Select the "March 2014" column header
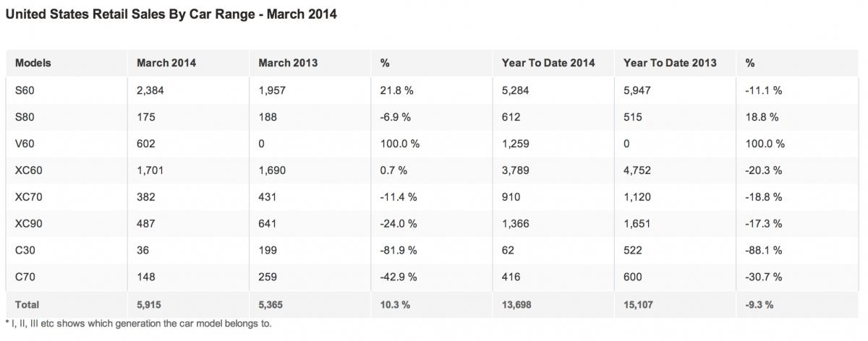This screenshot has height=341, width=868. coord(166,63)
